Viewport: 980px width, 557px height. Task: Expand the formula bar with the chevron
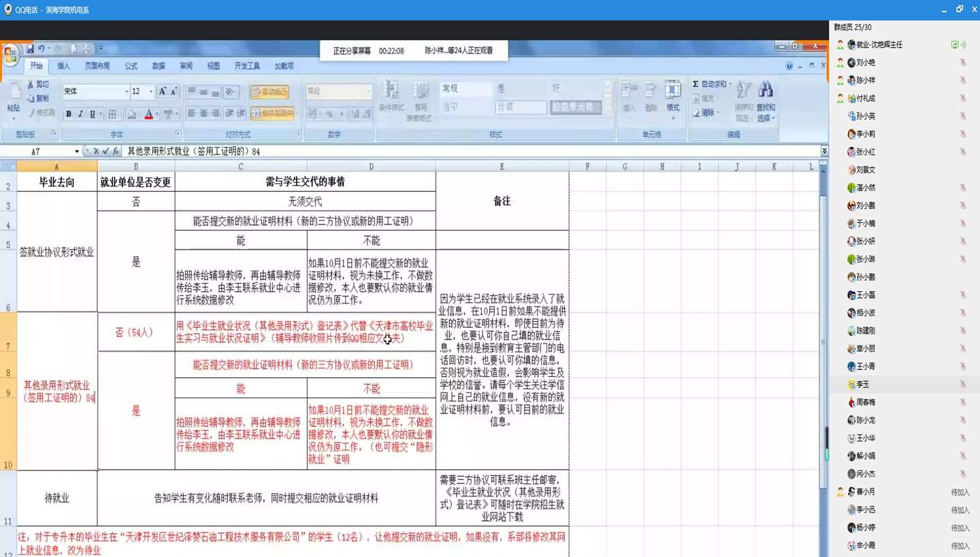[x=824, y=151]
